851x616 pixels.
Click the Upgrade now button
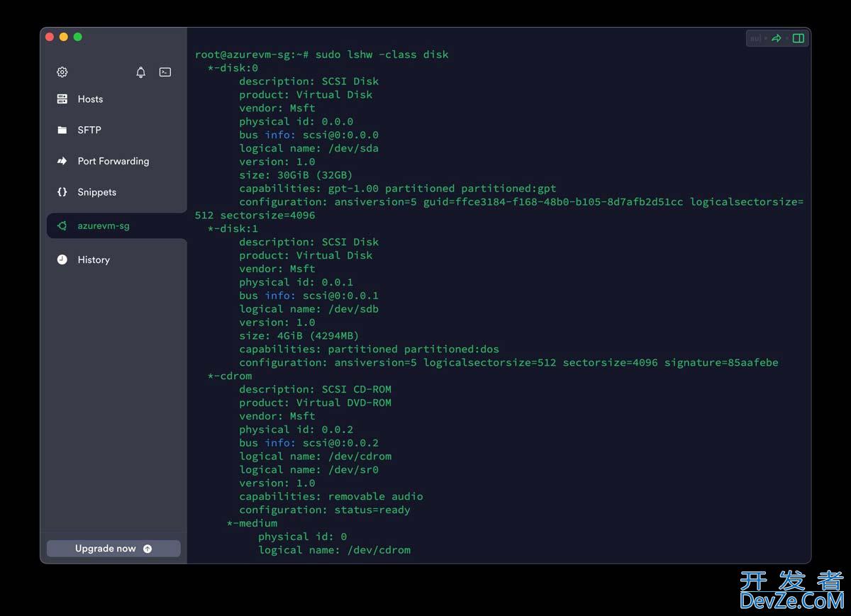113,549
